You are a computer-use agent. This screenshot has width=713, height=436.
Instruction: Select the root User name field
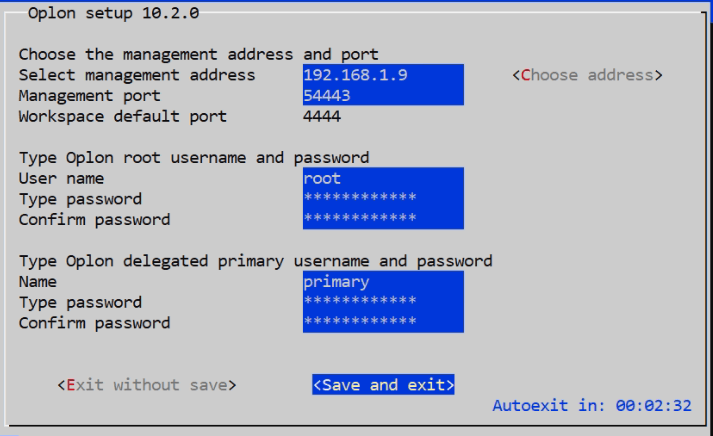pyautogui.click(x=383, y=178)
